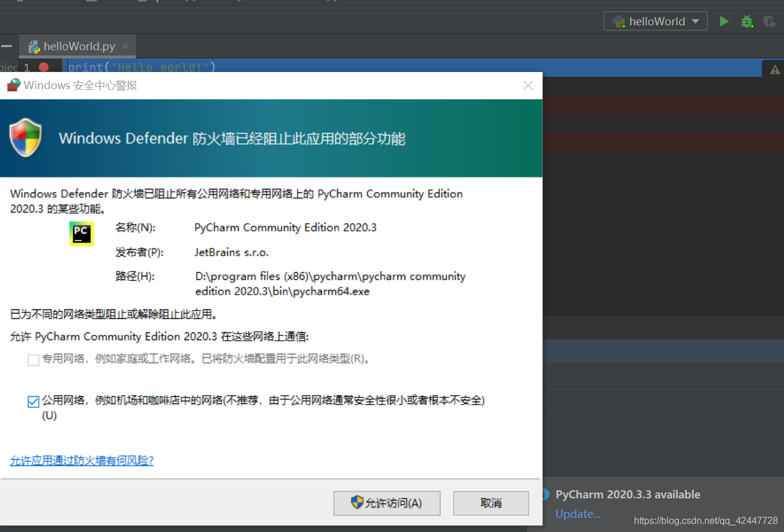Click the firewall icon in the dialog title bar

tap(13, 85)
